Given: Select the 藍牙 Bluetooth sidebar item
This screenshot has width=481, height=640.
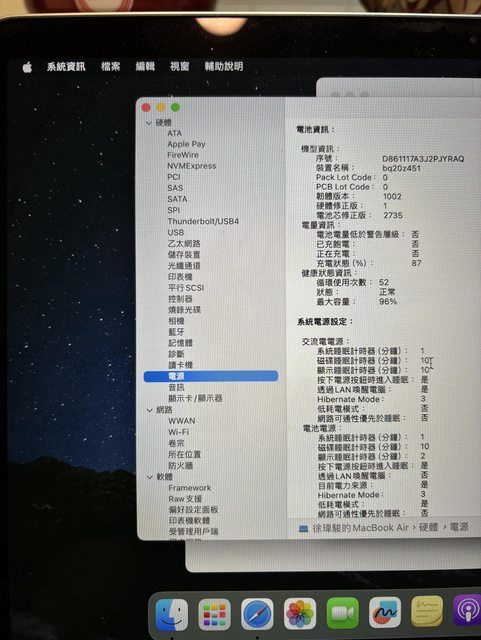Looking at the screenshot, I should pyautogui.click(x=176, y=332).
